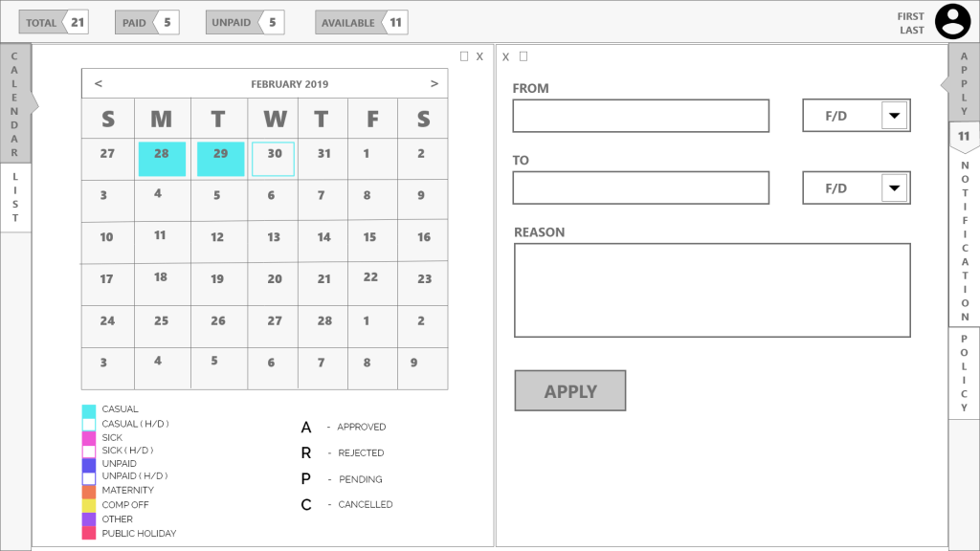
Task: Click the A - APPROVED legend entry
Action: coord(344,428)
